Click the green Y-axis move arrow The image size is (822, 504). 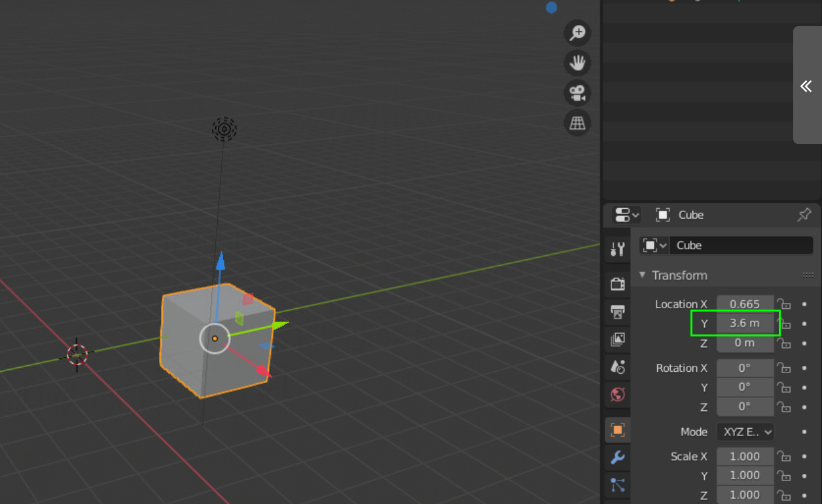279,324
